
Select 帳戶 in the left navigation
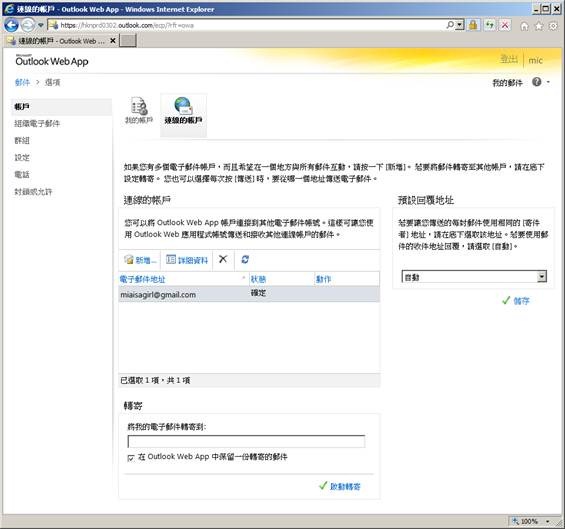[61, 107]
